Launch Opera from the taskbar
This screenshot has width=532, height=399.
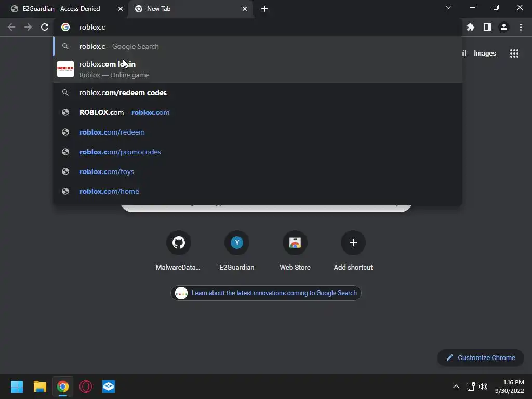[86, 387]
